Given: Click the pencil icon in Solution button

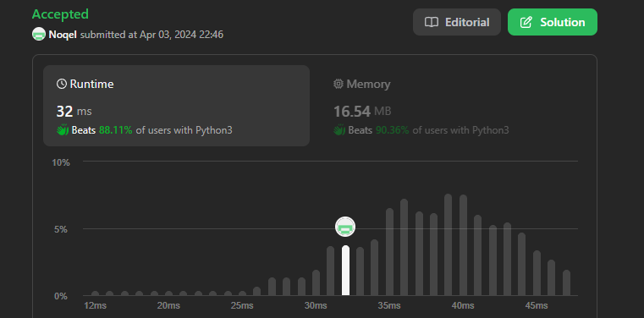Looking at the screenshot, I should tap(526, 22).
